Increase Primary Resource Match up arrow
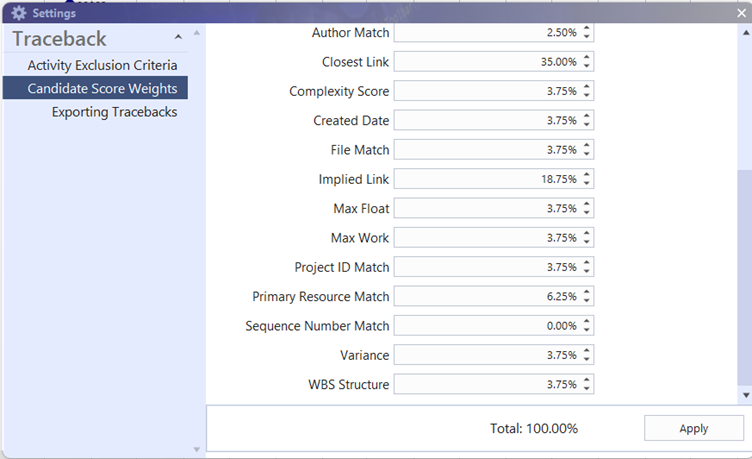The width and height of the screenshot is (752, 459). 587,292
